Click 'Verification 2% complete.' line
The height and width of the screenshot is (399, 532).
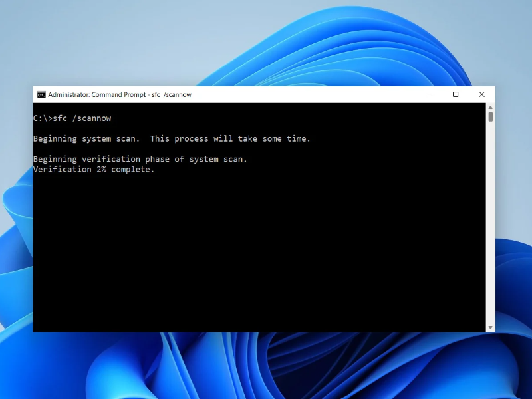click(x=94, y=170)
